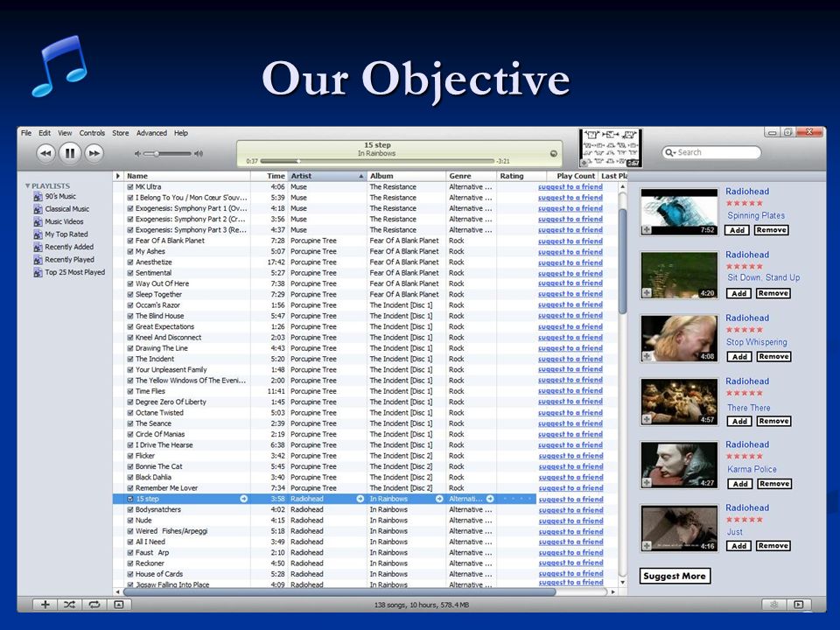Sort songs by Rating column header

521,176
